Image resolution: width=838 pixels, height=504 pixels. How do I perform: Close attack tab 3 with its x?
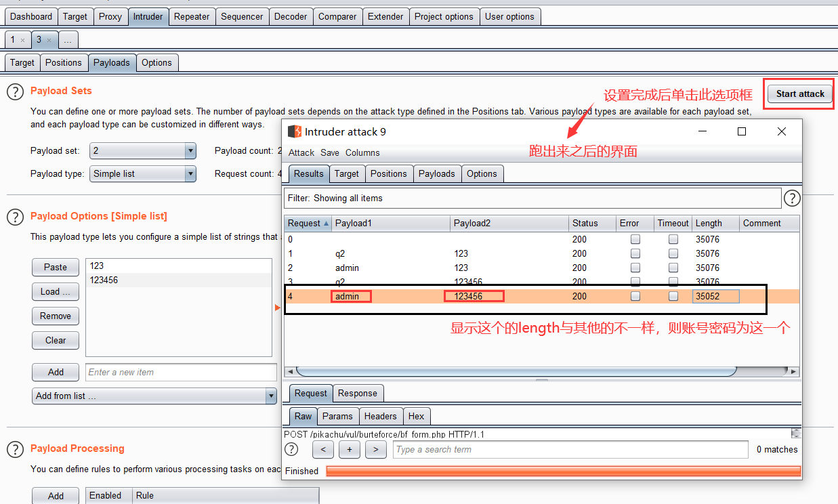(49, 40)
